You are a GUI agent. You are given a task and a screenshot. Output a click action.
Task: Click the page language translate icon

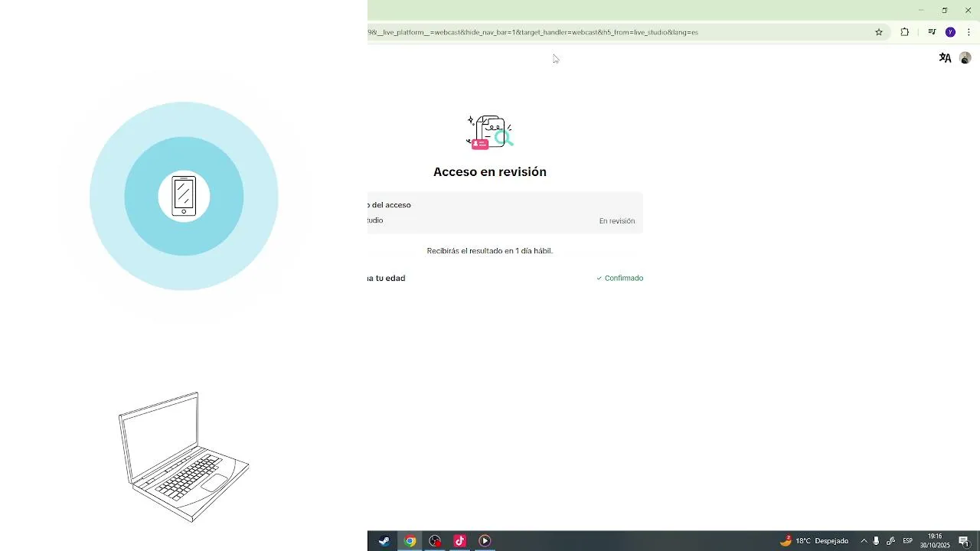tap(945, 58)
